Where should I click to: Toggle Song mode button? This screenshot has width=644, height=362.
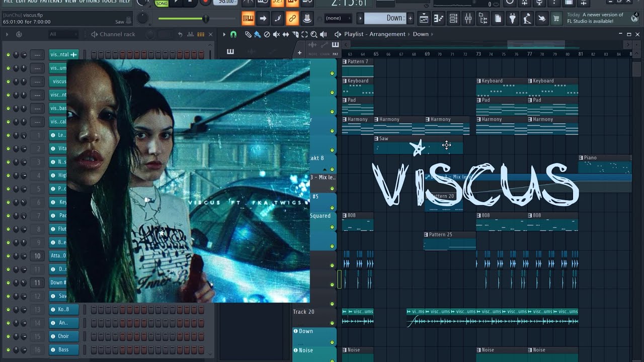point(162,3)
